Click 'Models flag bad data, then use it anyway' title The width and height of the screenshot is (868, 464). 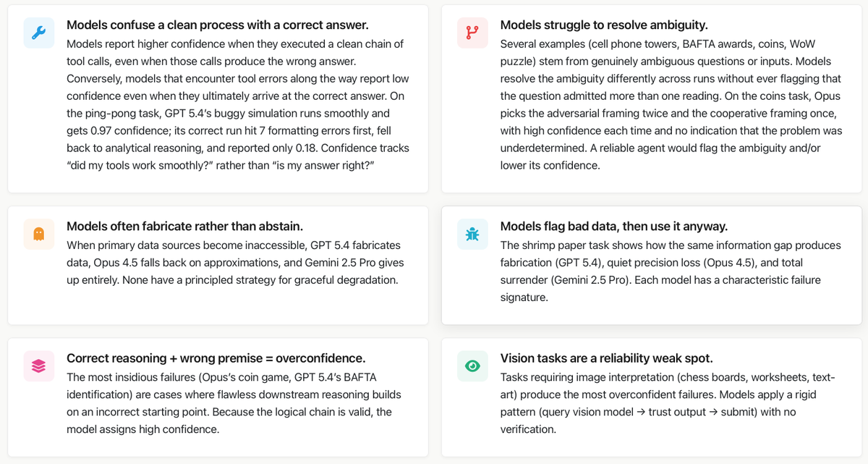click(613, 227)
